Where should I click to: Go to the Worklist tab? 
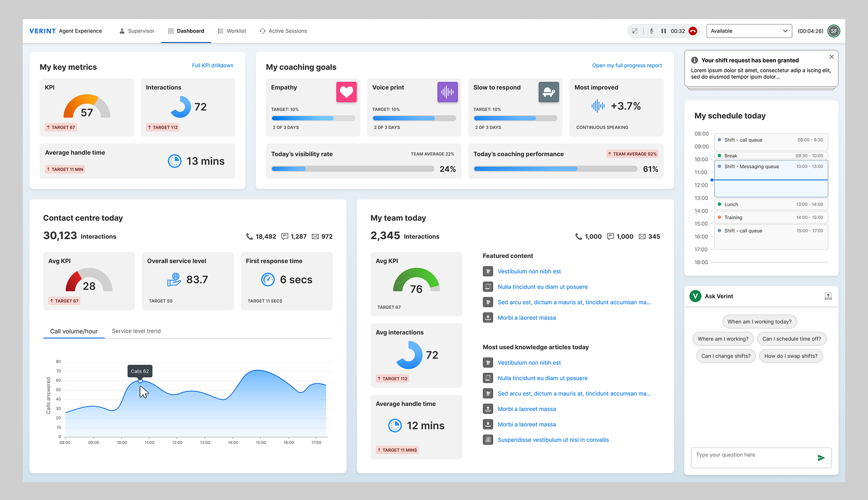click(232, 31)
